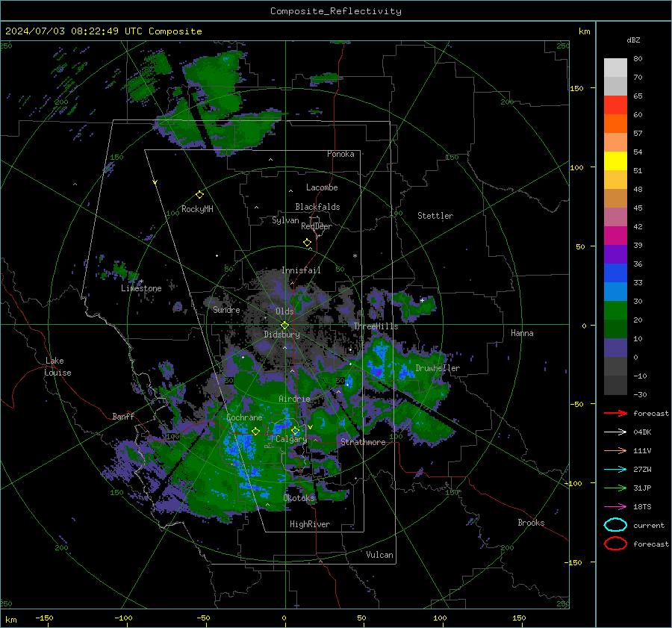Viewport: 672px width, 628px height.
Task: Click the yellow diamond marker above Calgary
Action: (x=295, y=431)
